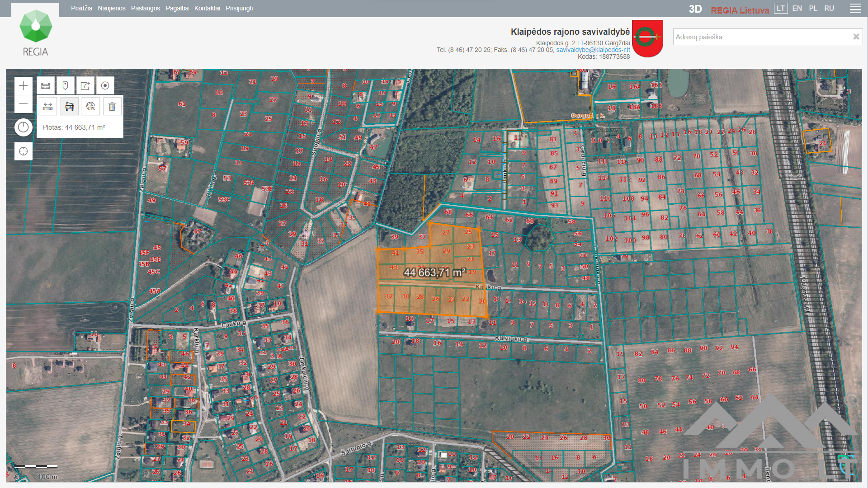Image resolution: width=868 pixels, height=488 pixels.
Task: Open the share map tool
Action: coord(85,86)
